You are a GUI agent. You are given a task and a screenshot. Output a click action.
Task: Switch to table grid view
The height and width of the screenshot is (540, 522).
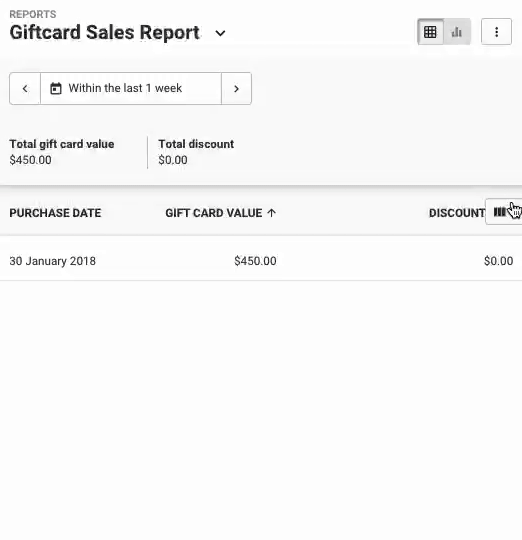coord(430,32)
